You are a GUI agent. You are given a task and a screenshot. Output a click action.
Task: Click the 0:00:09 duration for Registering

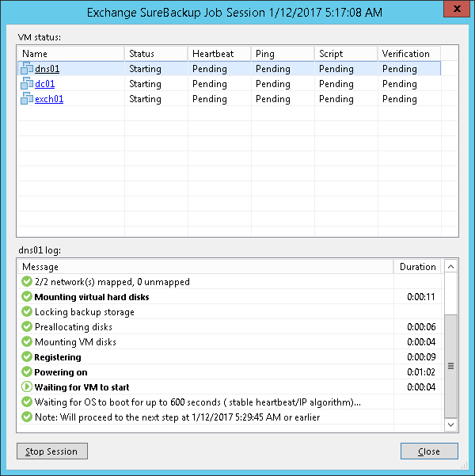tap(421, 356)
